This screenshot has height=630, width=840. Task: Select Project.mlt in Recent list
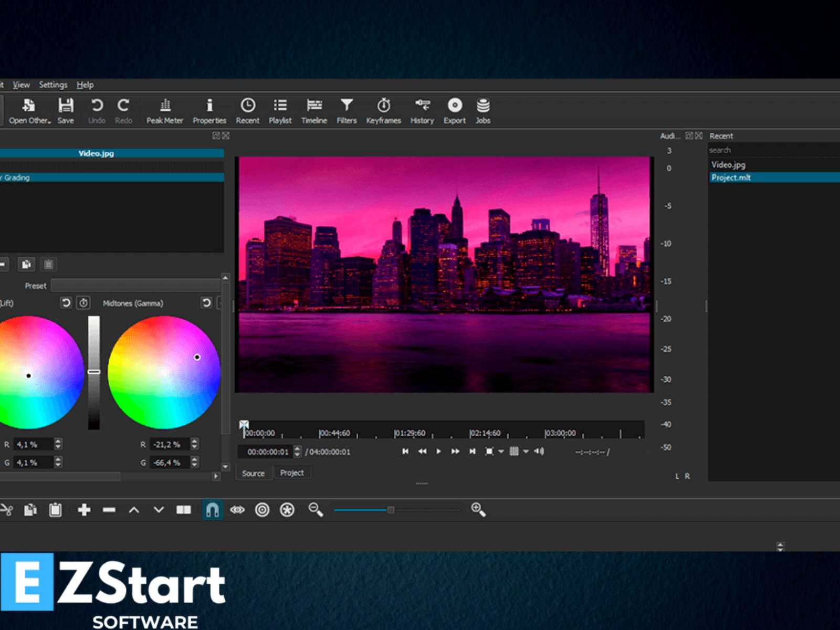pyautogui.click(x=774, y=177)
